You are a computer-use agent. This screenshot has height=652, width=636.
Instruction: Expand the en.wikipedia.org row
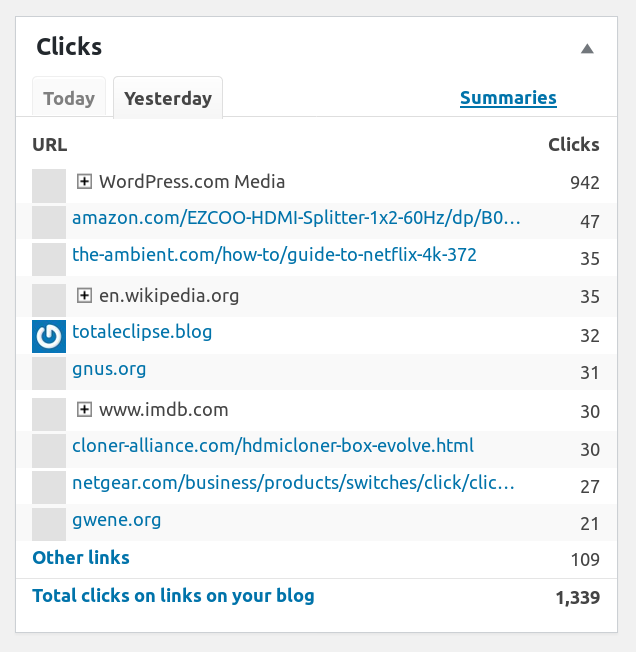click(x=85, y=296)
